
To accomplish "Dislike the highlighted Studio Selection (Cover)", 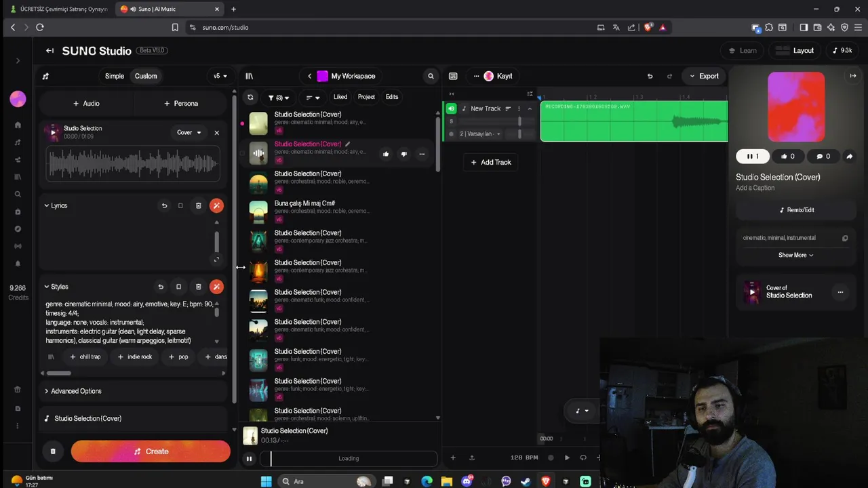I will tap(403, 154).
